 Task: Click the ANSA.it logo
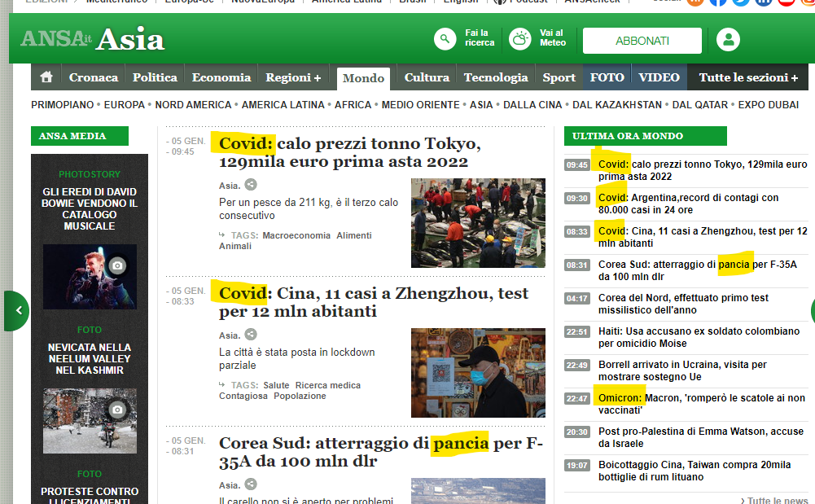coord(56,39)
